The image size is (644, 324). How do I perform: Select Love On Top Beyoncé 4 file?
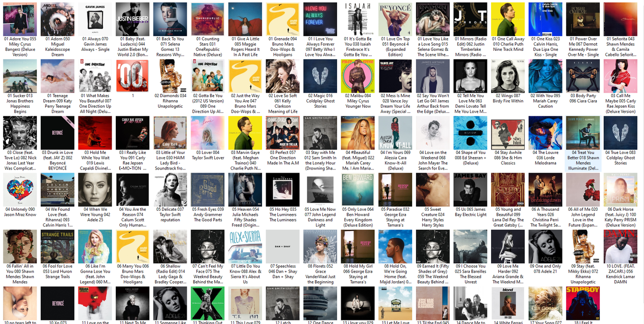click(x=395, y=30)
